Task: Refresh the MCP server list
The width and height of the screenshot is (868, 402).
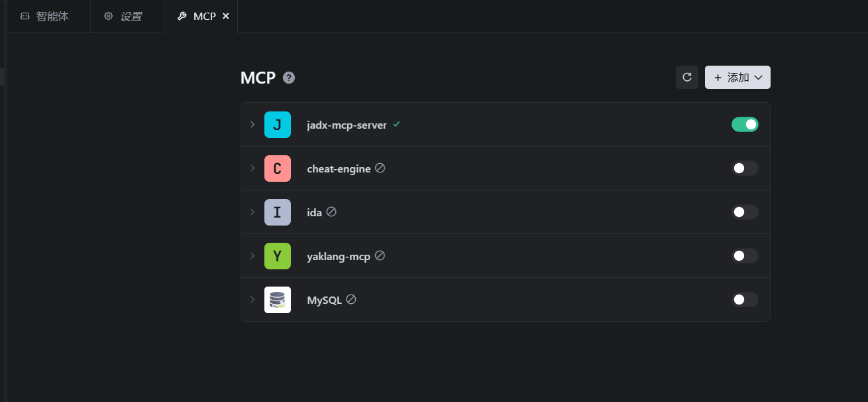Action: pos(687,77)
